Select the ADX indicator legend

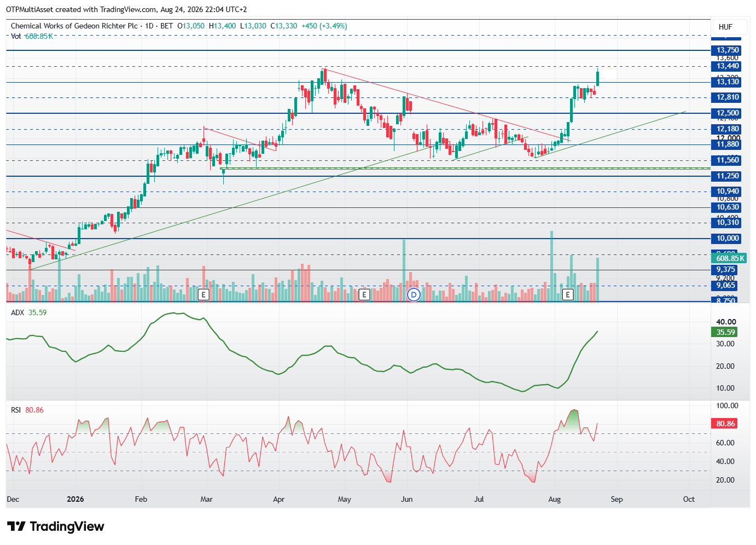click(x=29, y=312)
